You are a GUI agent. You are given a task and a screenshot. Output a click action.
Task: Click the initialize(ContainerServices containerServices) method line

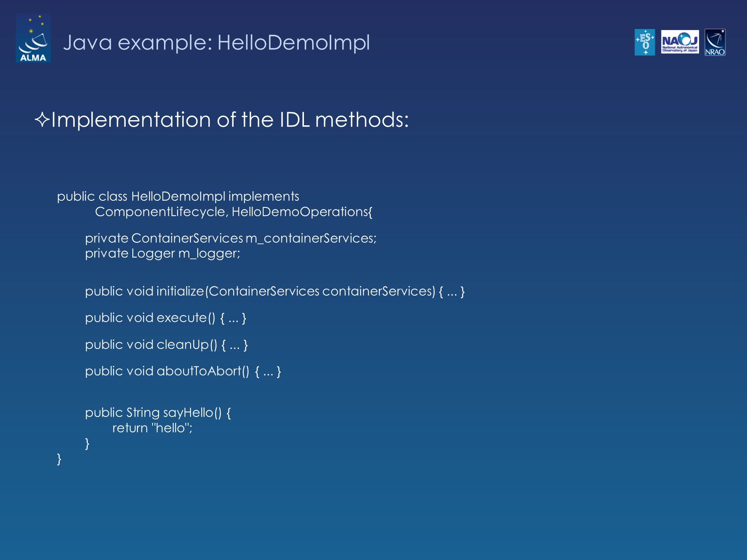point(275,291)
